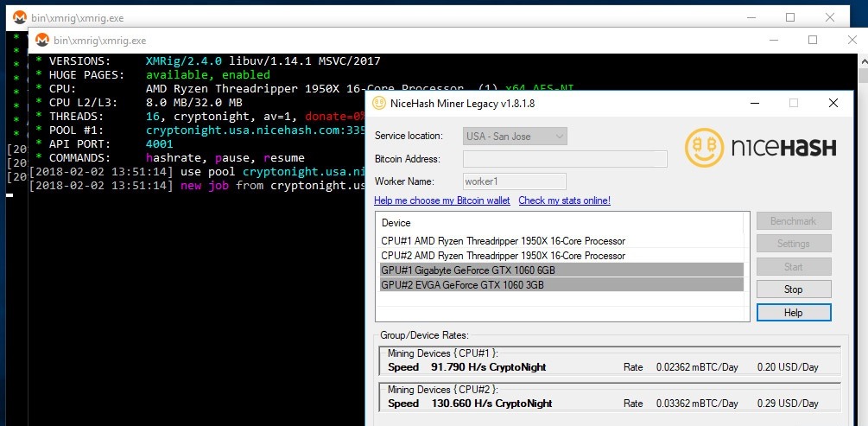Click the large NiceHash logo

click(761, 148)
